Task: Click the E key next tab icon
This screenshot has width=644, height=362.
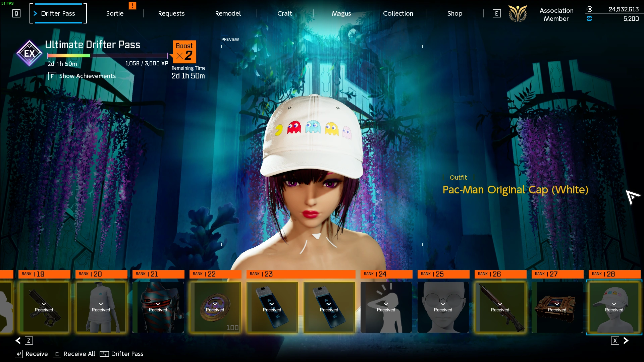Action: tap(496, 13)
